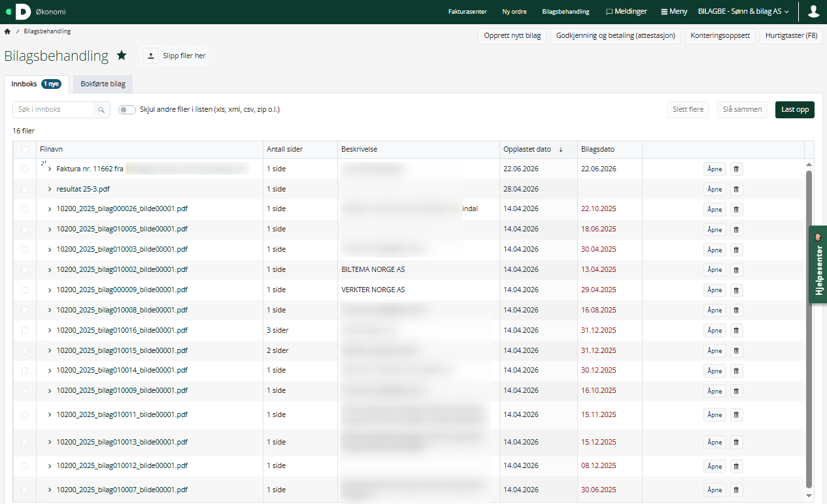Delete bilag000026 file with trash icon
The height and width of the screenshot is (504, 827).
tap(736, 209)
